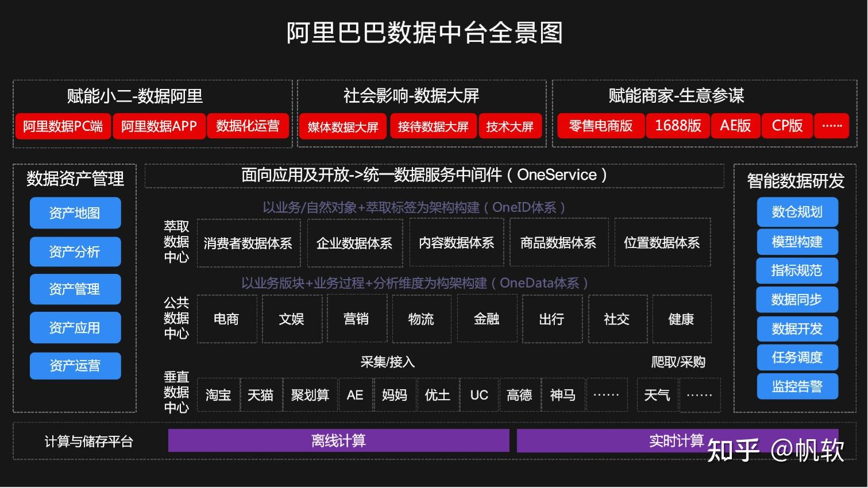Select the 赋能小二-数据阿里 heading

135,96
